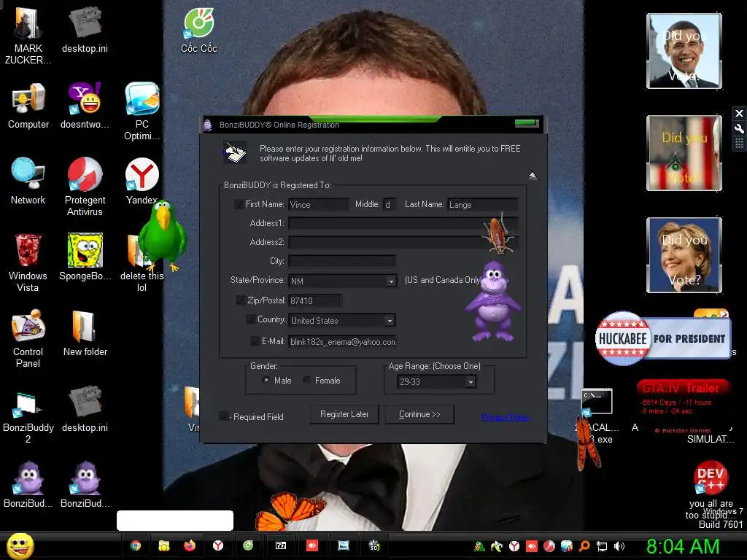Open the SpongeBo... desktop icon
The image size is (747, 560).
point(85,257)
